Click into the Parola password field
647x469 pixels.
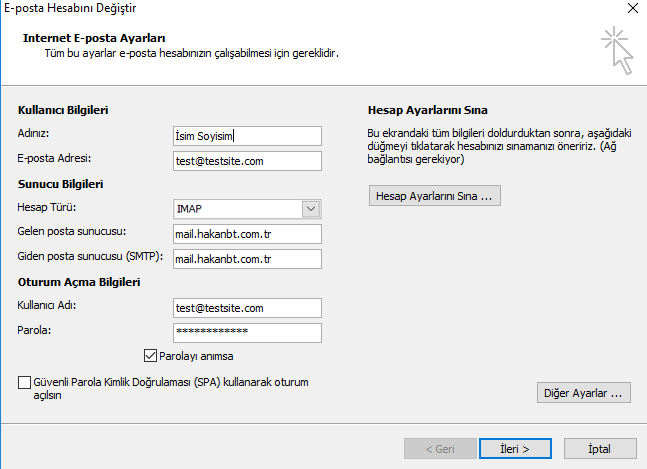[x=247, y=332]
